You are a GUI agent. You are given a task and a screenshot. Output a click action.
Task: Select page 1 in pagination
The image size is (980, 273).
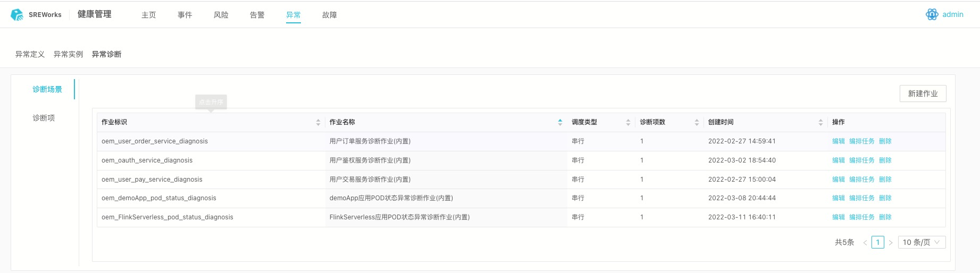[878, 242]
